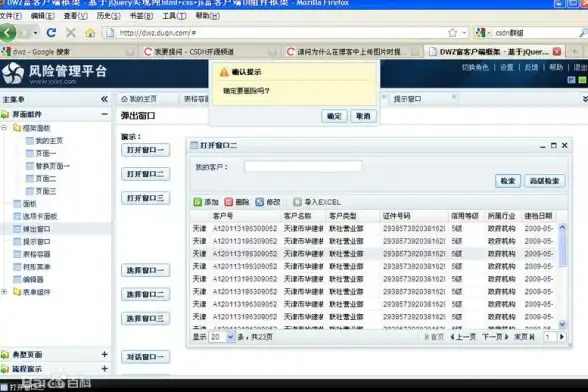
Task: Expand the 典型页面 accordion section
Action: pyautogui.click(x=104, y=354)
